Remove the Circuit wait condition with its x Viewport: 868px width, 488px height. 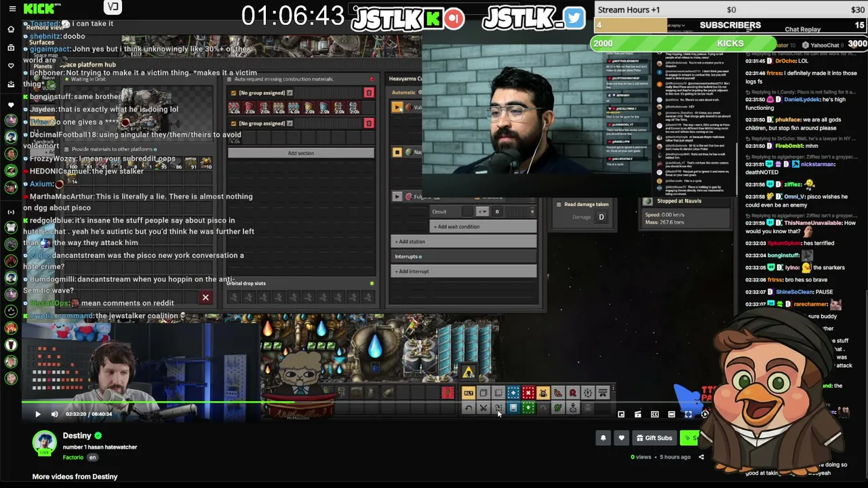coord(532,211)
